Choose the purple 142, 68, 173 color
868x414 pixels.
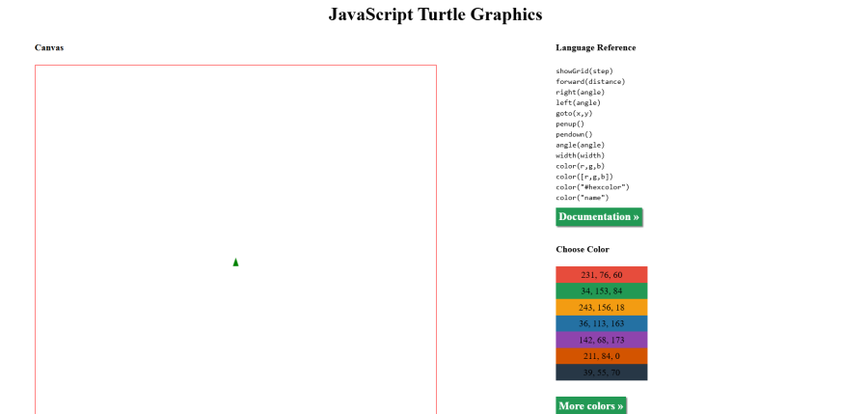coord(601,341)
